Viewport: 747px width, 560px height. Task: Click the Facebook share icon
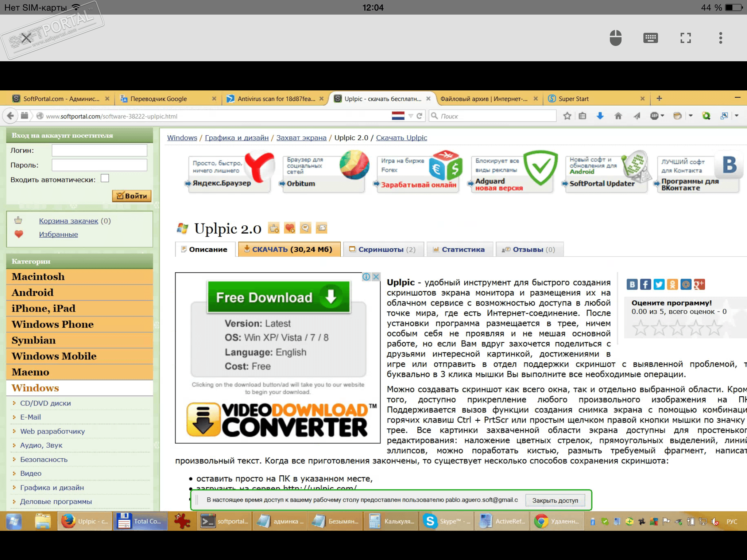point(645,284)
